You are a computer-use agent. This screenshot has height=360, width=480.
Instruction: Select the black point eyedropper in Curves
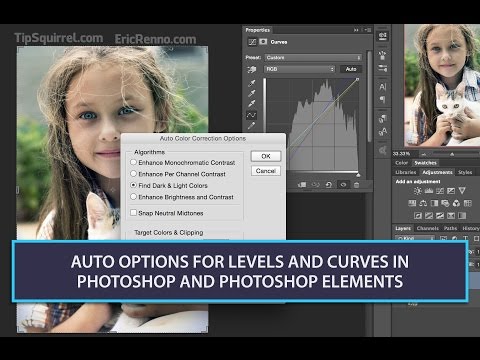point(252,83)
